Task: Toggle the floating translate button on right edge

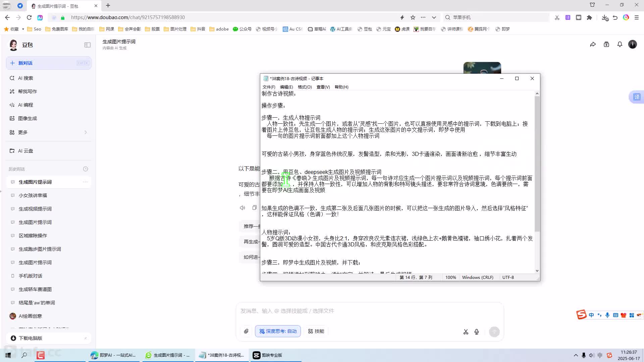Action: pyautogui.click(x=637, y=97)
